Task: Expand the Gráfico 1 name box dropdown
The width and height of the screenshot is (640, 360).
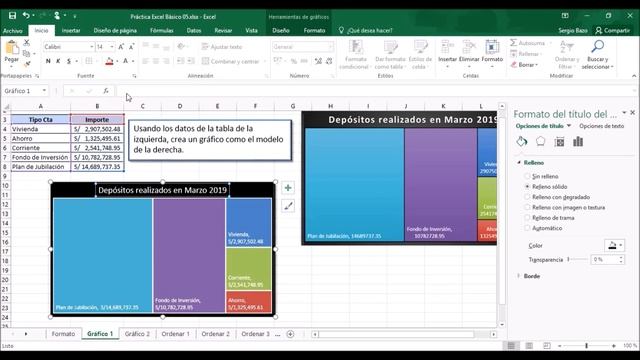Action: pos(44,91)
